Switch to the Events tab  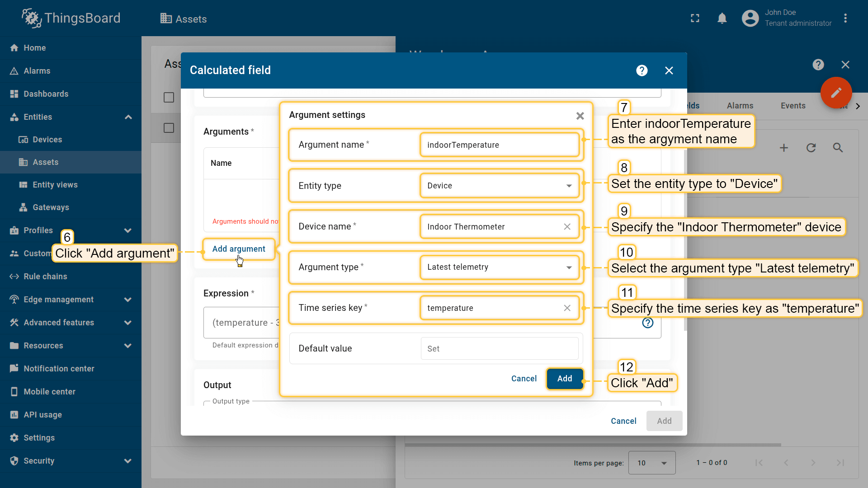[793, 106]
